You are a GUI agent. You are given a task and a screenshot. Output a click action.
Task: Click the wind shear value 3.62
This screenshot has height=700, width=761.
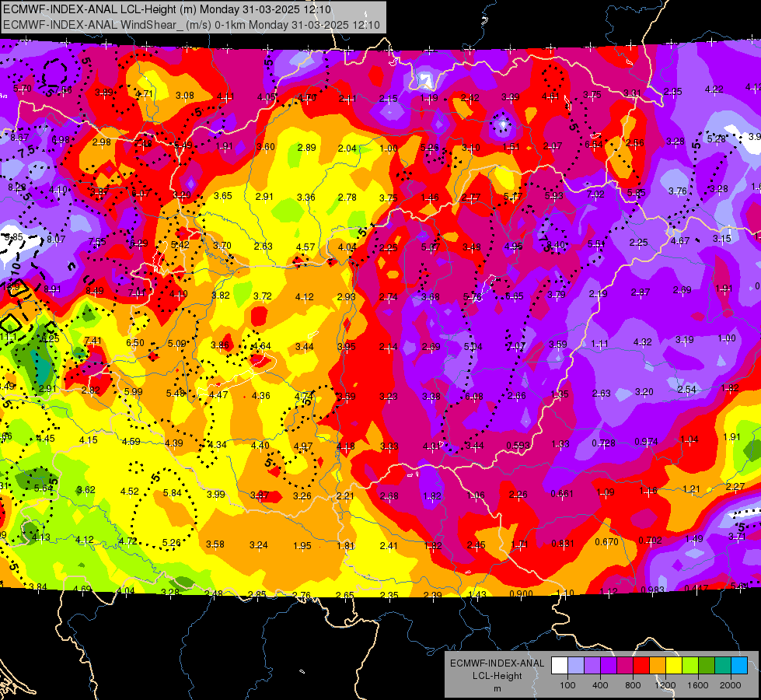86,490
